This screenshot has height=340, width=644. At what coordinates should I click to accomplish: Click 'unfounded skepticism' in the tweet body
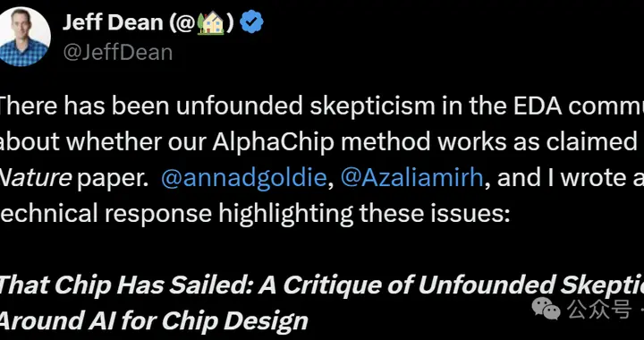(306, 106)
